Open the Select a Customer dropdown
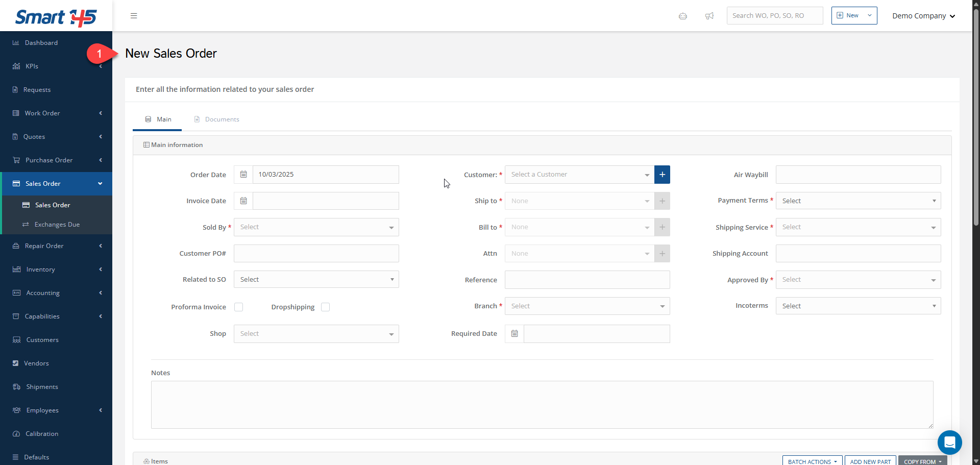Screen dimensions: 980x465 point(579,175)
